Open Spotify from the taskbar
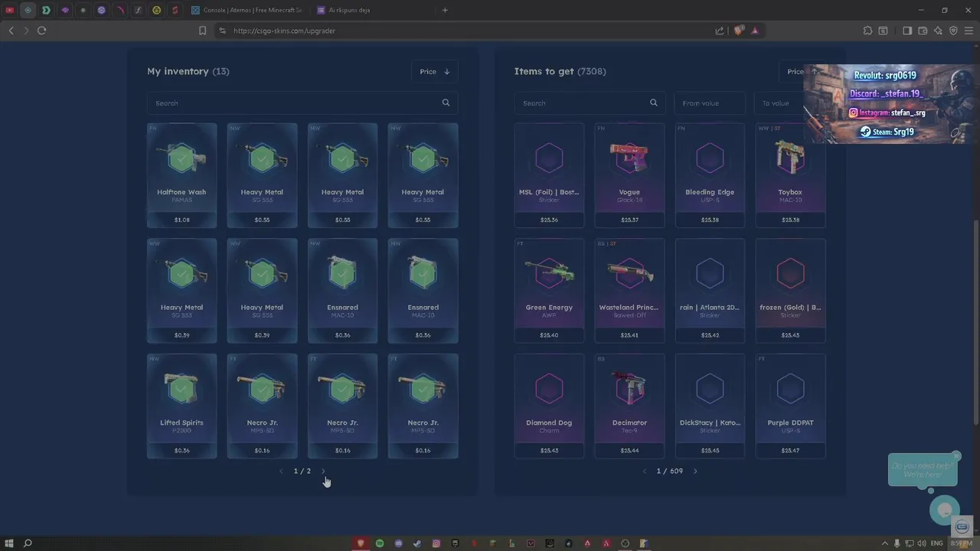Viewport: 980px width, 551px height. click(x=380, y=543)
